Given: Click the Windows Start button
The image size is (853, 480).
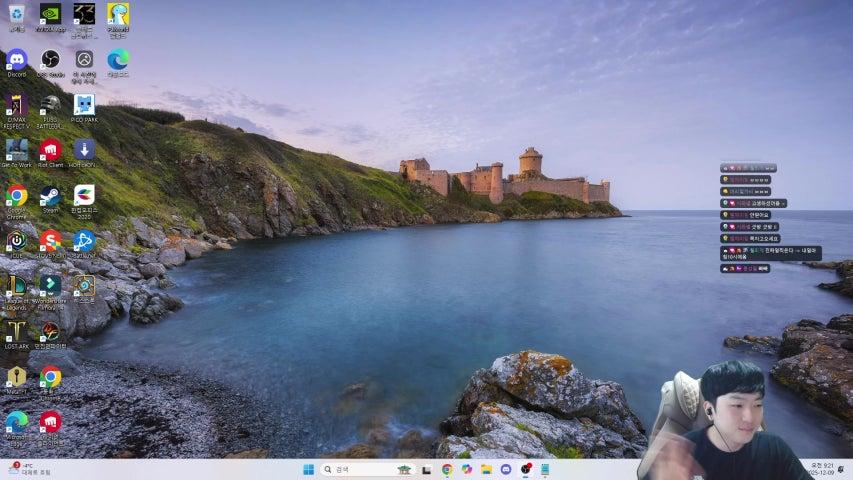Looking at the screenshot, I should click(308, 469).
